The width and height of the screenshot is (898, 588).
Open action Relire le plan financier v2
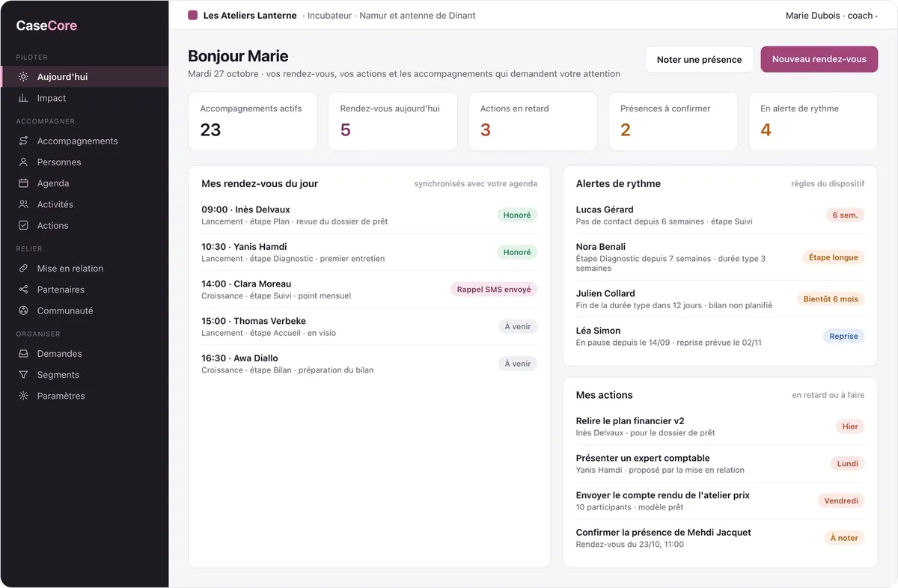tap(720, 426)
